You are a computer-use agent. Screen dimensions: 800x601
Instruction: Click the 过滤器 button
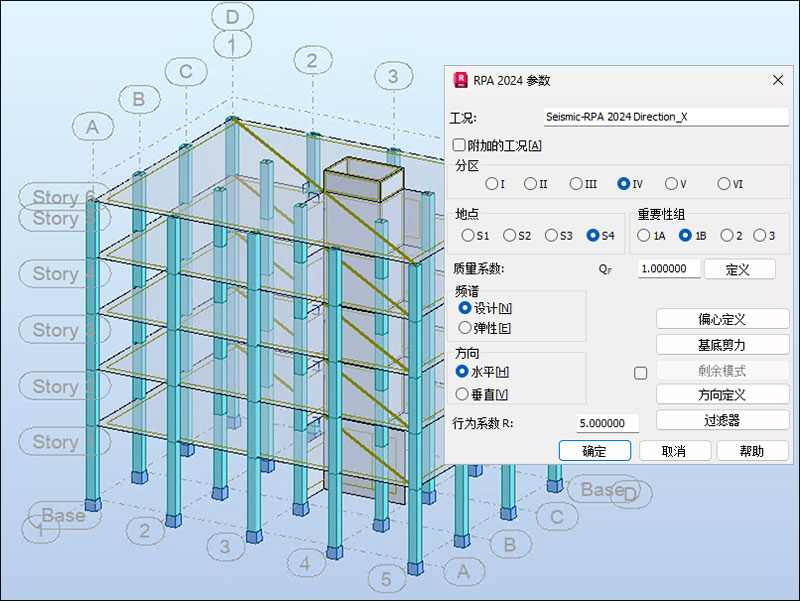(x=722, y=420)
